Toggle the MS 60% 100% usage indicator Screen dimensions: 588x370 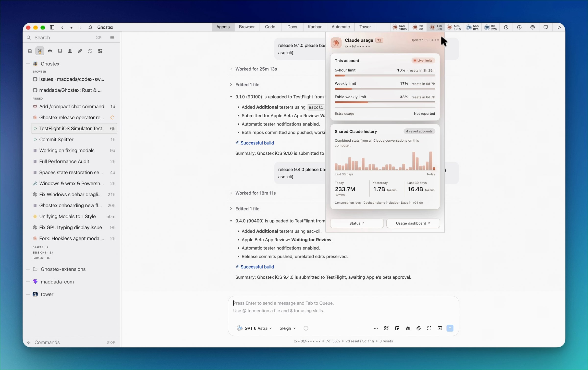(x=454, y=27)
